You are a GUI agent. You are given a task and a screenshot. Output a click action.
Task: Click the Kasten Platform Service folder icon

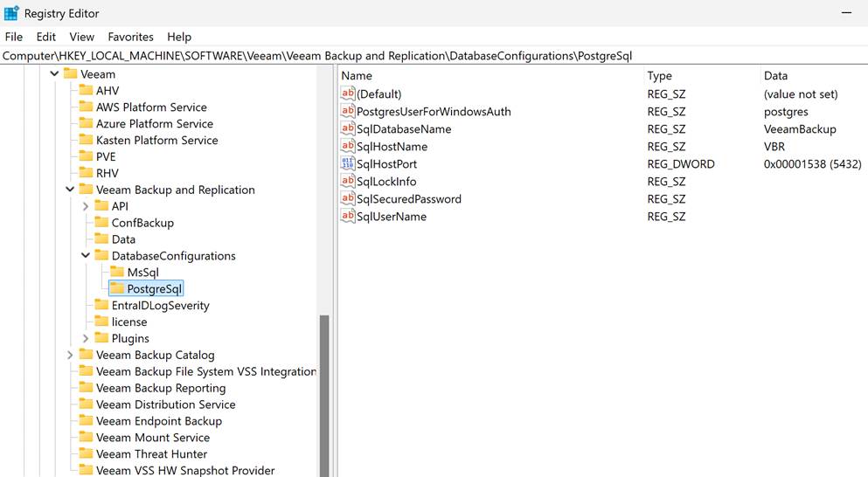pyautogui.click(x=86, y=140)
